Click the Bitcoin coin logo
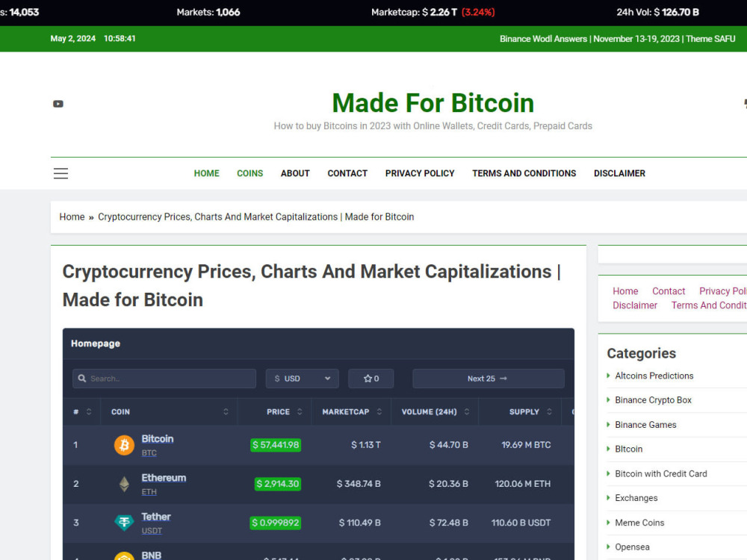747x560 pixels. [x=124, y=445]
